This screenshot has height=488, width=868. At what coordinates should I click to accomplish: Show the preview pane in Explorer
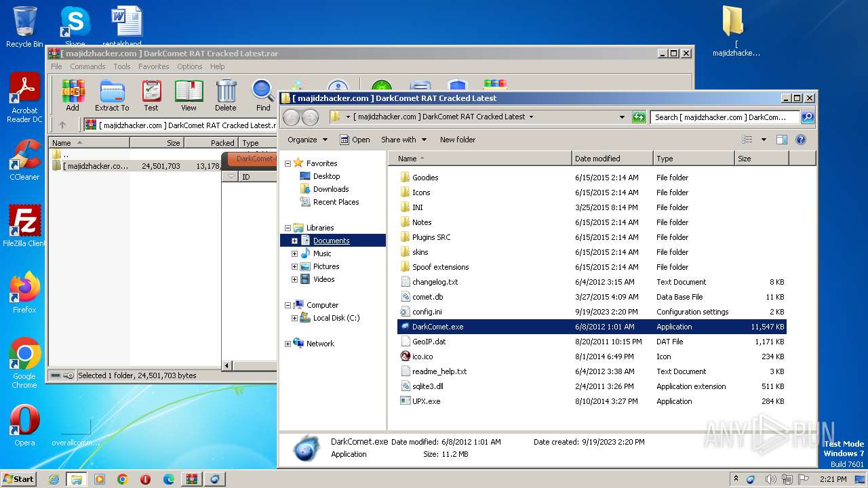(781, 140)
